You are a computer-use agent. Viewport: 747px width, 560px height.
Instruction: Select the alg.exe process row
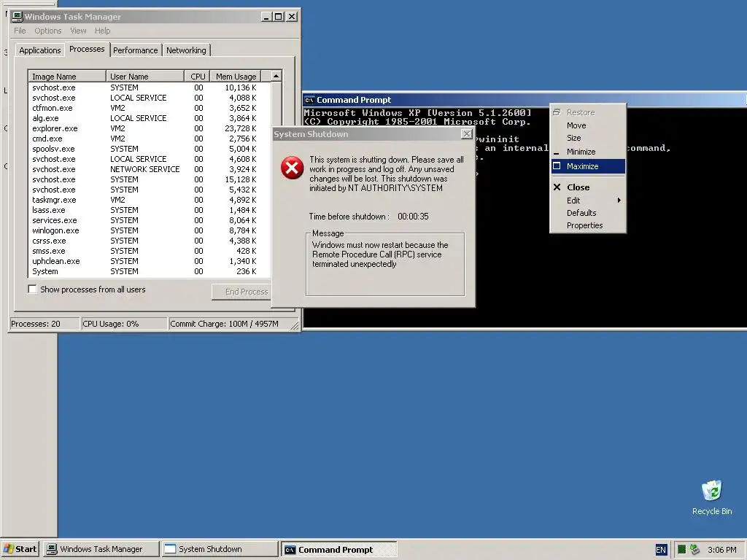pos(149,118)
